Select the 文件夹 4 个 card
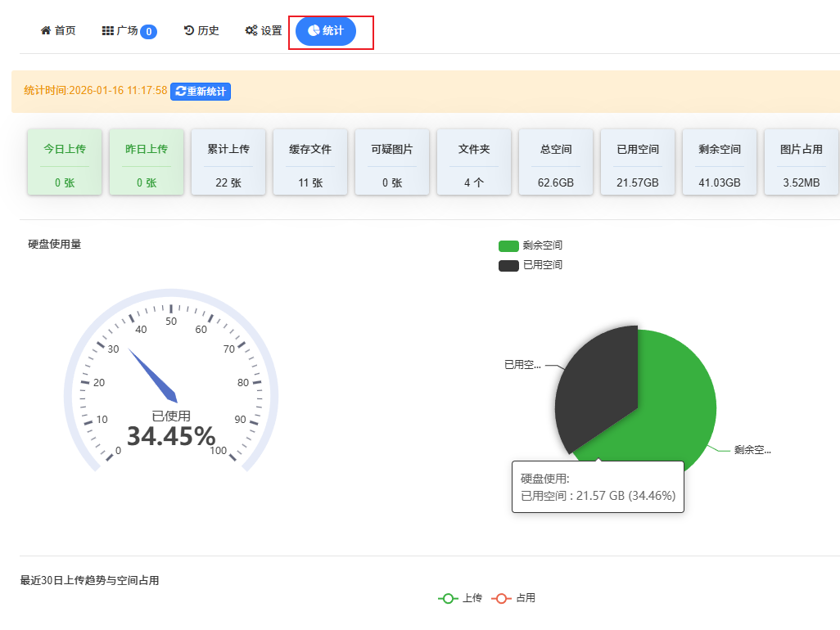The width and height of the screenshot is (840, 630). pos(474,162)
